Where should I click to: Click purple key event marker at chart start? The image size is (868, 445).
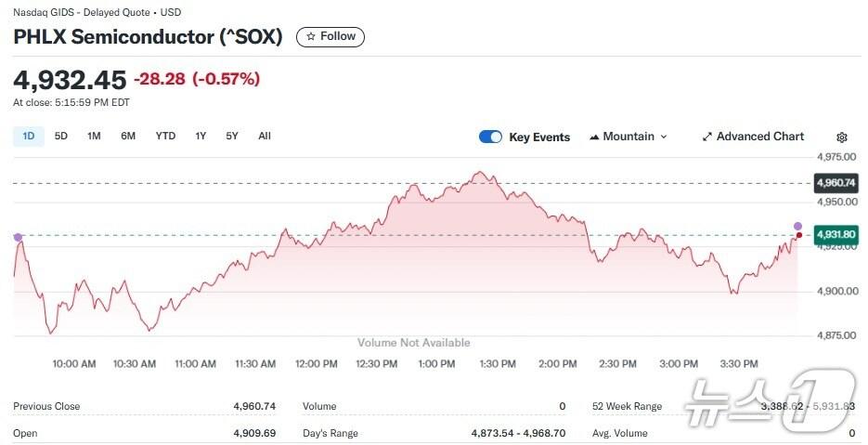(x=18, y=238)
